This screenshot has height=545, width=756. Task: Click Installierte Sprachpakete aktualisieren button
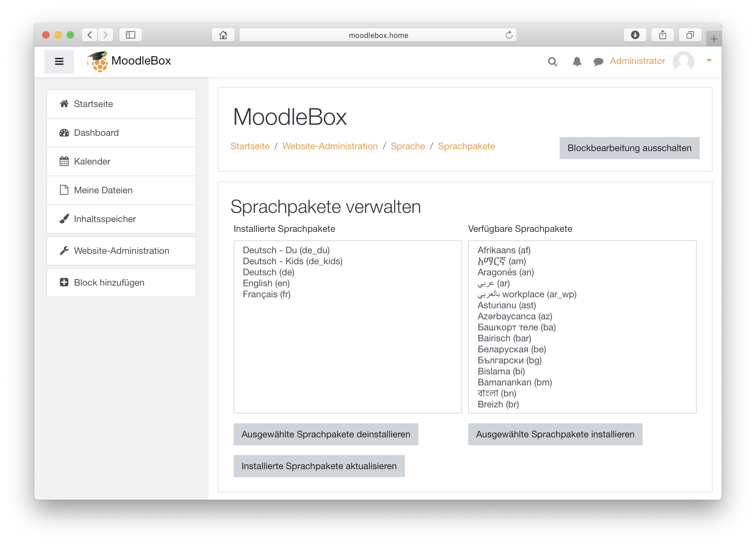pos(319,466)
